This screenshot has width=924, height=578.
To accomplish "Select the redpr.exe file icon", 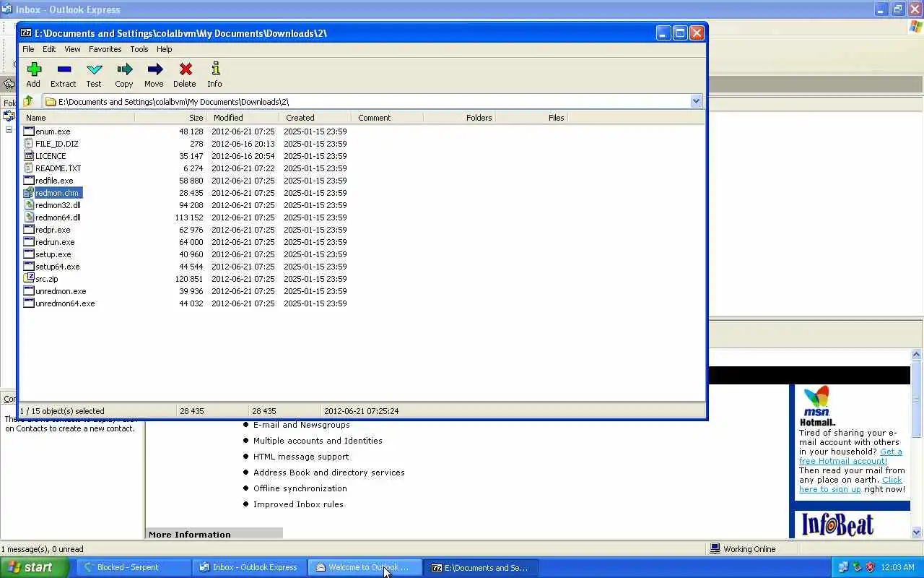I will click(29, 230).
